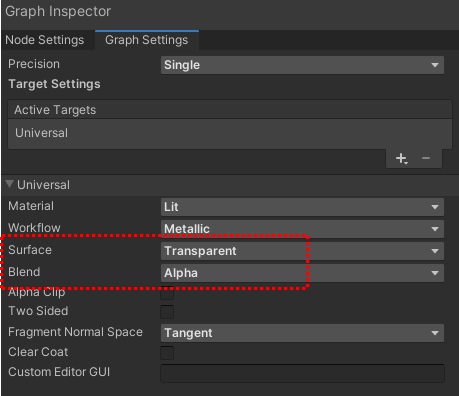459x396 pixels.
Task: Click the Fragment Normal Space label
Action: tap(75, 332)
